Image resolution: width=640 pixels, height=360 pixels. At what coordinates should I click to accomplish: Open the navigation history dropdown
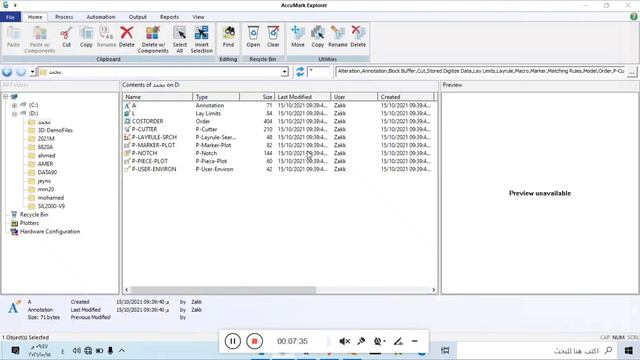pyautogui.click(x=32, y=72)
